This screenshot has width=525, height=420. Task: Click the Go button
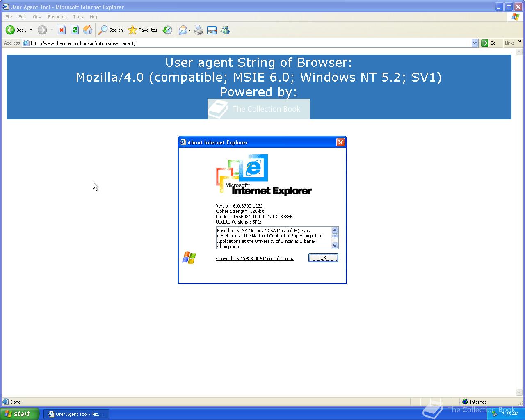click(489, 43)
